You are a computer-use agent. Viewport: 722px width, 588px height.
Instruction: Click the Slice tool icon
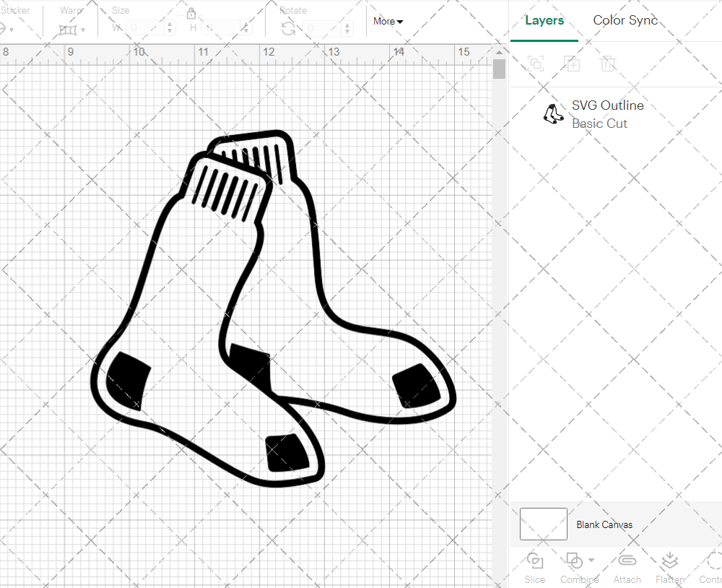click(x=535, y=561)
